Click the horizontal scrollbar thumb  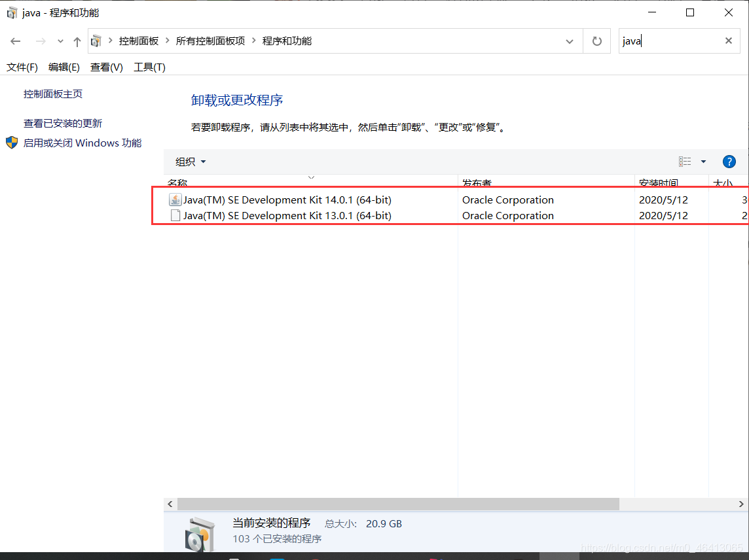pos(398,504)
